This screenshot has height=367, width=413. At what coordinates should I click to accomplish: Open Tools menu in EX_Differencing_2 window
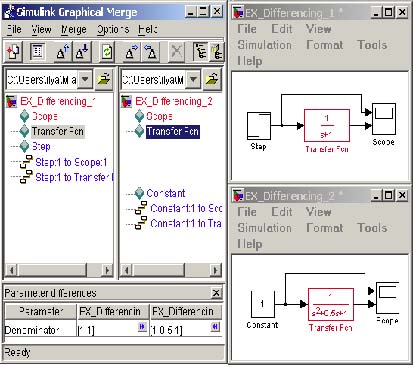point(372,228)
